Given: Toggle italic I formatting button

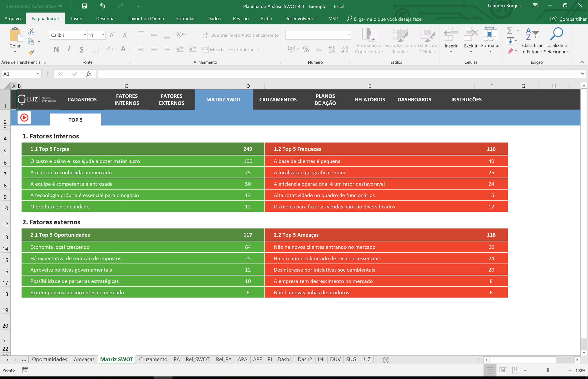Looking at the screenshot, I should (69, 49).
